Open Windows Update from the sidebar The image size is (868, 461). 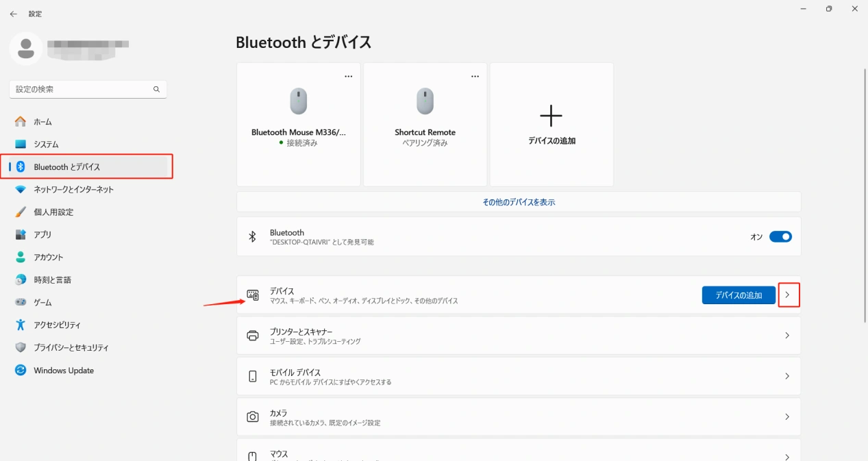pos(64,371)
